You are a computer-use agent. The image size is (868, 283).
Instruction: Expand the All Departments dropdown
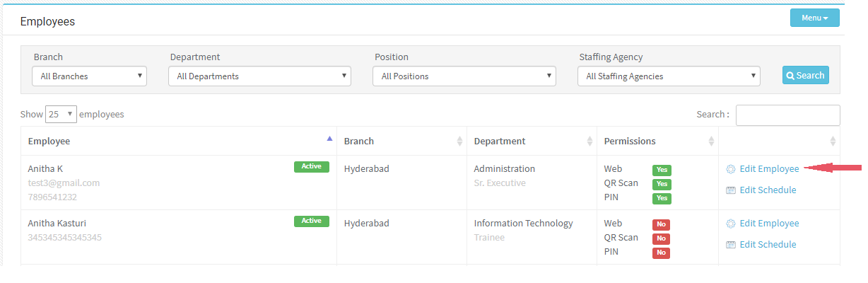pyautogui.click(x=259, y=76)
